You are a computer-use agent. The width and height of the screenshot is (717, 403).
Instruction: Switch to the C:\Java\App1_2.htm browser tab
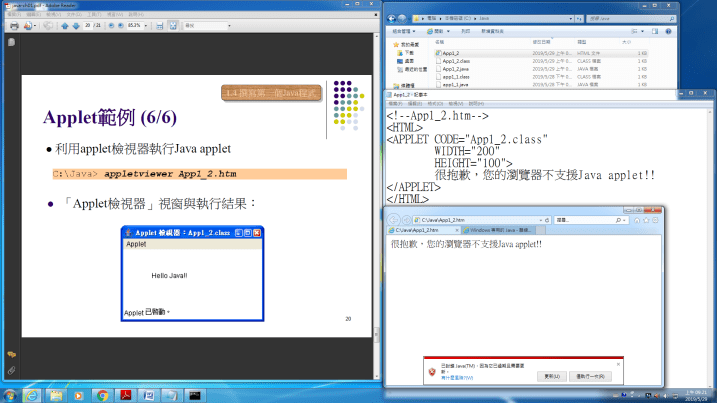tap(417, 230)
